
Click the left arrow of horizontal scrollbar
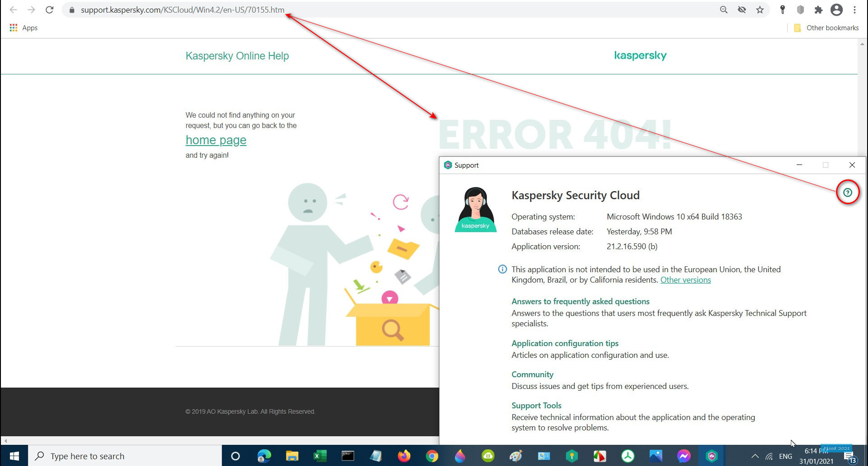[5, 441]
